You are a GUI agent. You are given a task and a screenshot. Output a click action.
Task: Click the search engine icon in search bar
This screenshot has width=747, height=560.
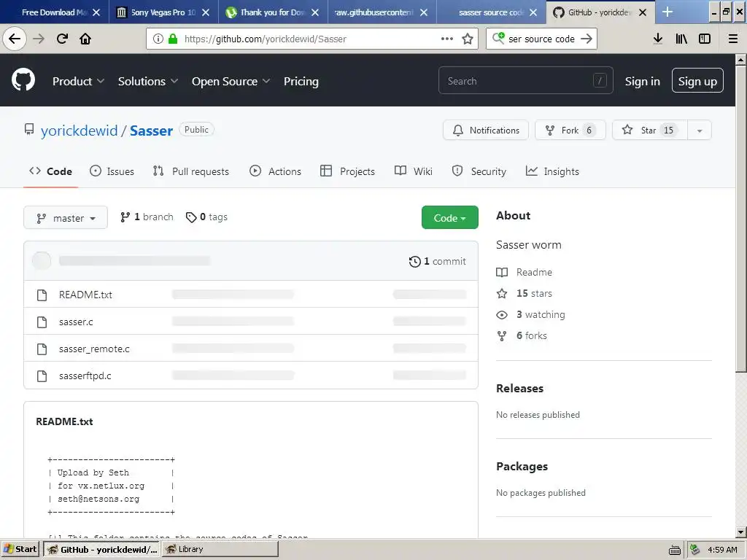click(498, 38)
